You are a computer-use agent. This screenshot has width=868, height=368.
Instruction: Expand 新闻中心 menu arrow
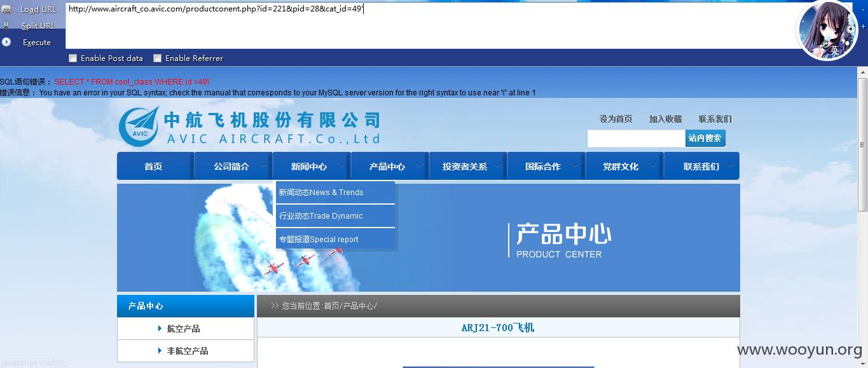click(x=341, y=166)
